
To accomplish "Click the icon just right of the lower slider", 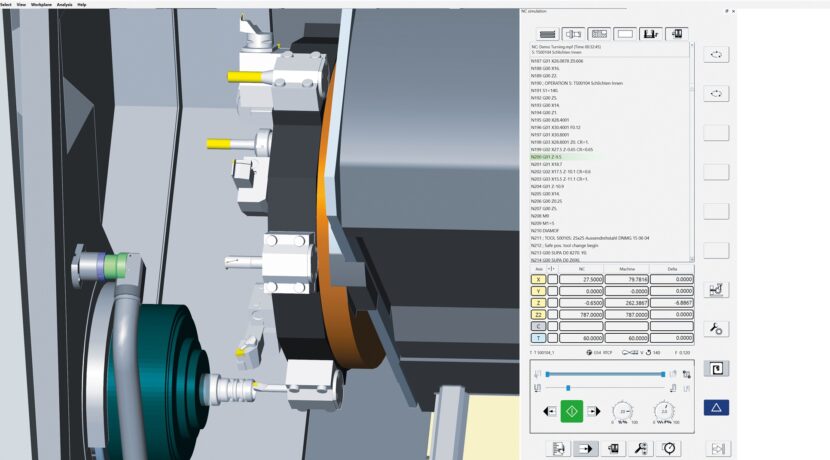I will click(x=673, y=388).
